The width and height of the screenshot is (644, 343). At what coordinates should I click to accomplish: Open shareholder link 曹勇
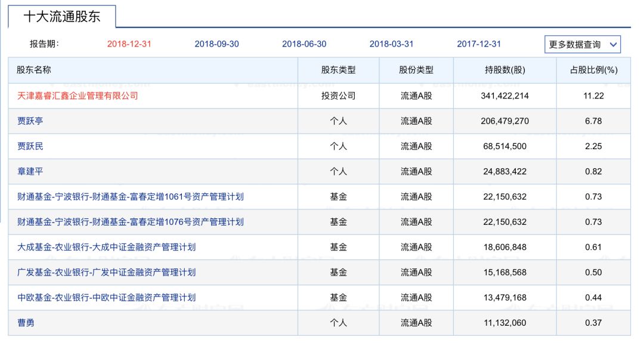click(x=26, y=323)
